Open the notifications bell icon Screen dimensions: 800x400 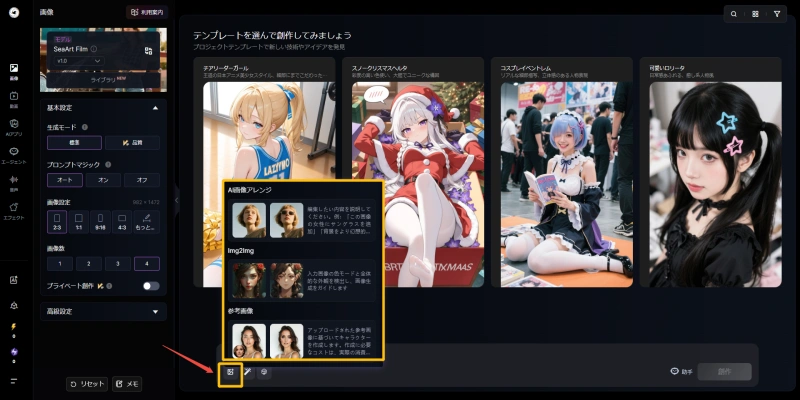[x=14, y=305]
